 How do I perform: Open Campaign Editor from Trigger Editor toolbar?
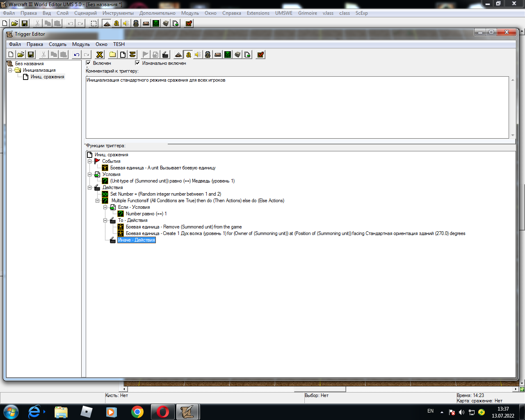click(218, 55)
